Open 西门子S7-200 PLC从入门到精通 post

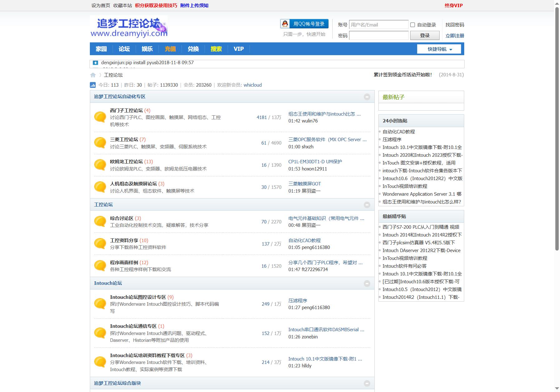(421, 227)
